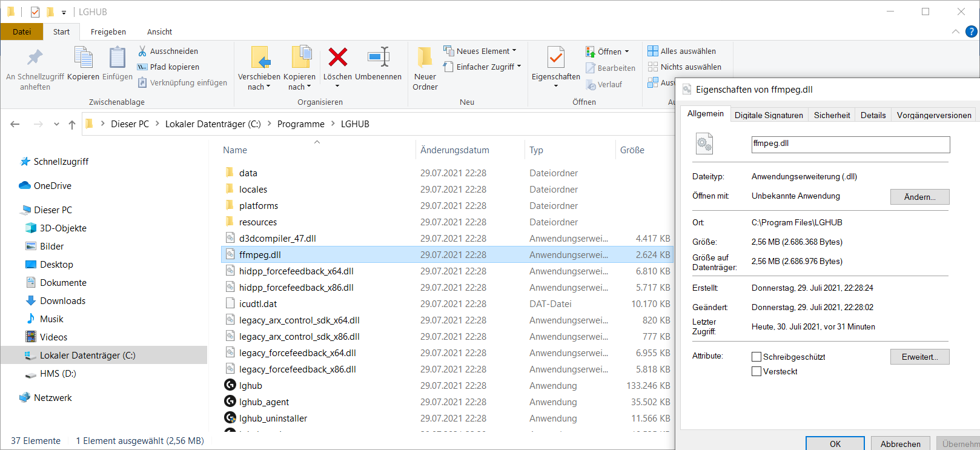980x450 pixels.
Task: Copy path with Pfad kopieren
Action: click(168, 67)
